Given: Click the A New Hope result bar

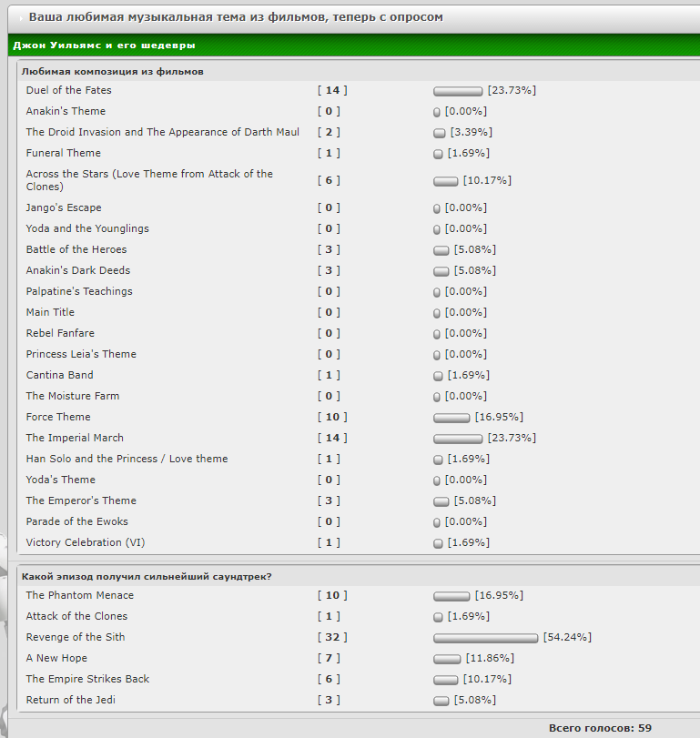Looking at the screenshot, I should click(x=447, y=659).
